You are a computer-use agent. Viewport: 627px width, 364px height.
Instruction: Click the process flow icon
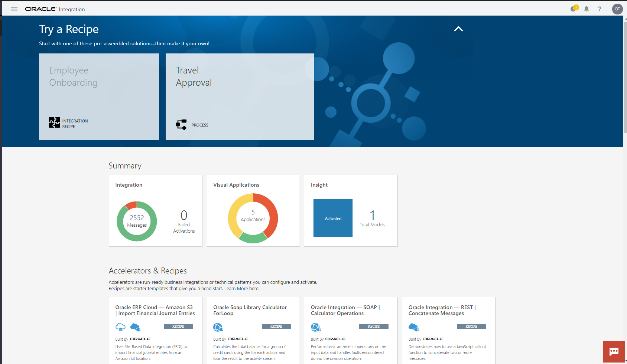(x=181, y=125)
